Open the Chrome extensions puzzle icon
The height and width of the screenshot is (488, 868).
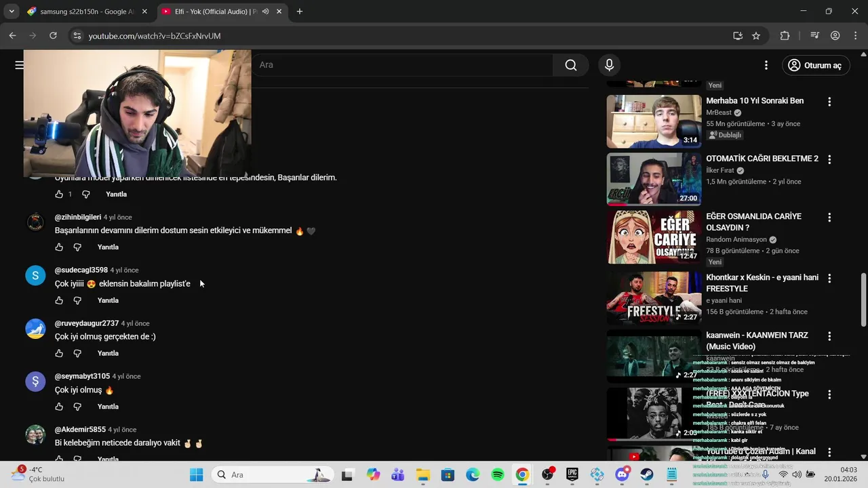[785, 36]
